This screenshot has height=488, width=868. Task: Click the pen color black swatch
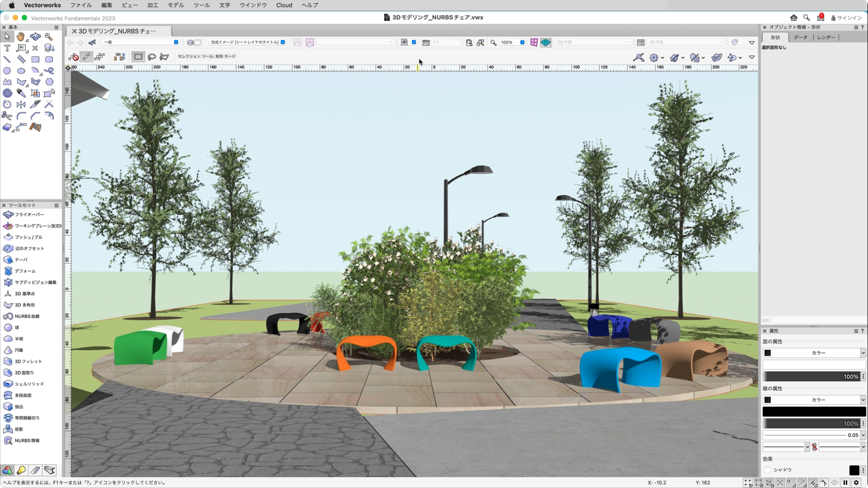click(814, 412)
